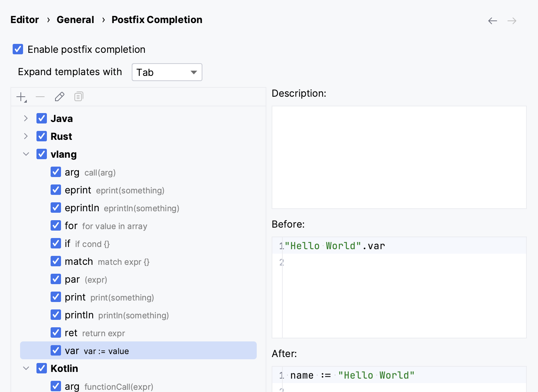
Task: Click the duplicate template copy icon
Action: [79, 97]
